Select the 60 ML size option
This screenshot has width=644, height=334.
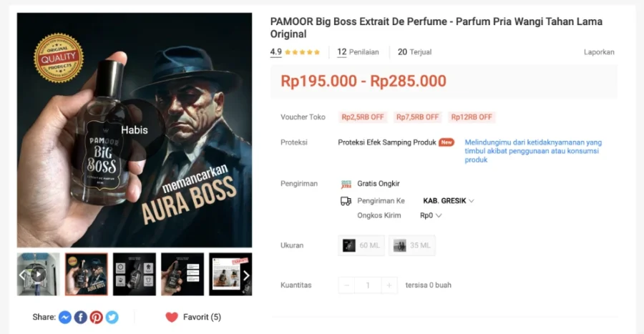pos(361,245)
